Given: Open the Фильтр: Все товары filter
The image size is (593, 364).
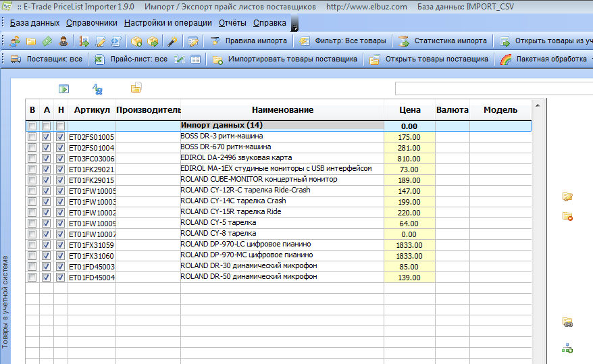Looking at the screenshot, I should 343,41.
